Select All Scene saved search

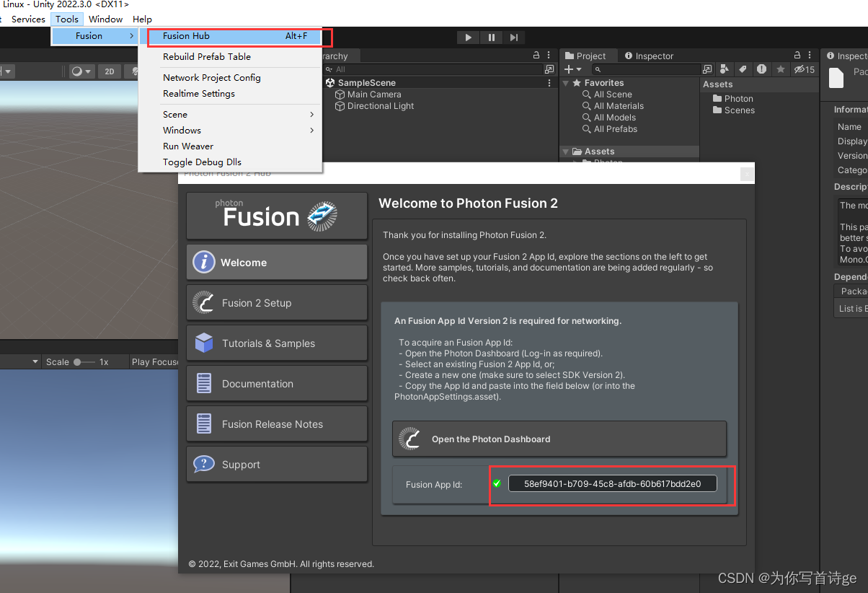[x=613, y=95]
